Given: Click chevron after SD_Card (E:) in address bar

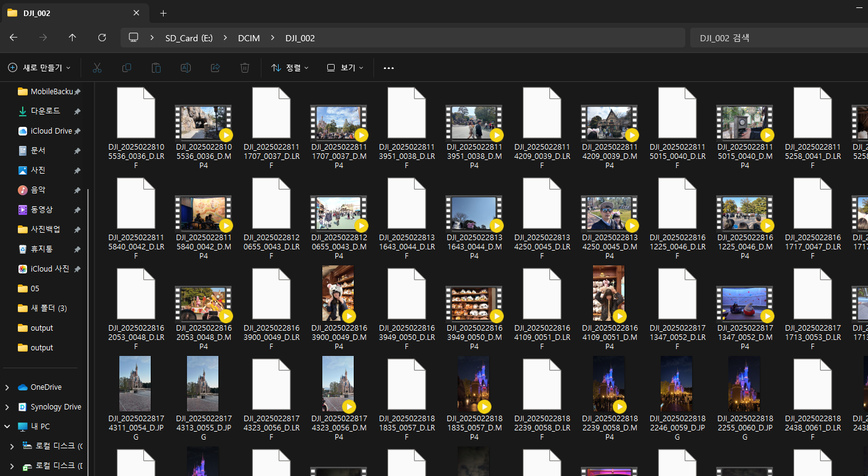Looking at the screenshot, I should coord(225,38).
